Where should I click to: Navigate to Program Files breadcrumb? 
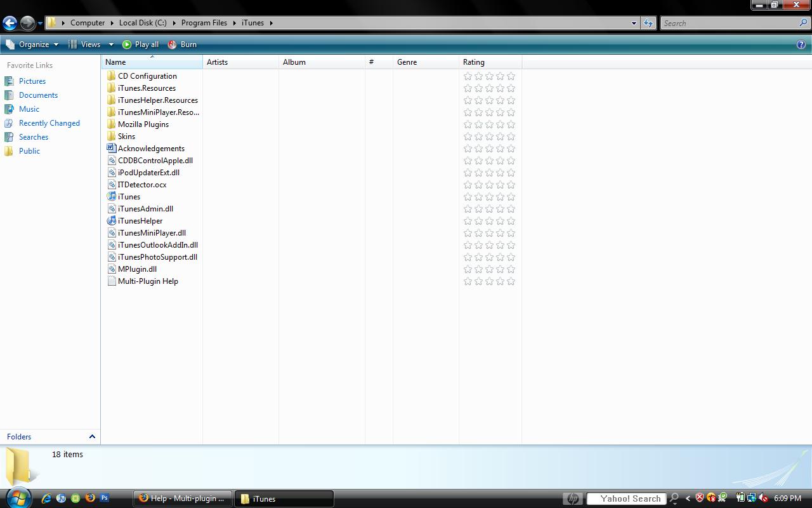point(204,23)
